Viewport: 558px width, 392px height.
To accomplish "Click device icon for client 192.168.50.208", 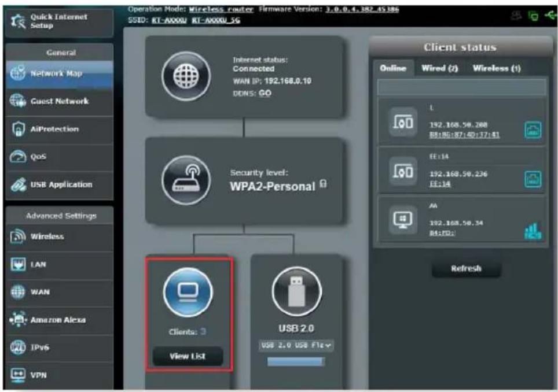I will (x=403, y=122).
